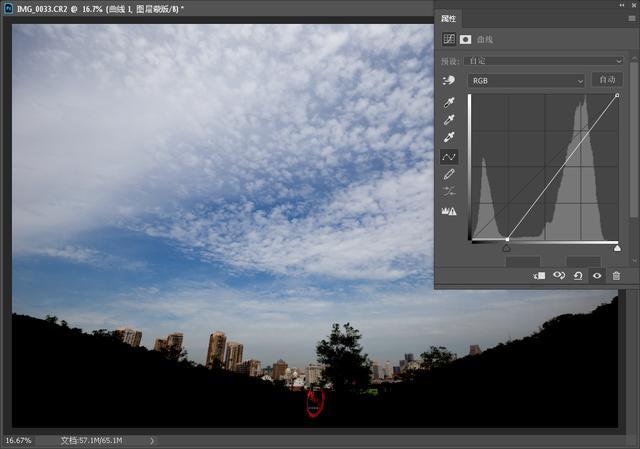Click the 16.67% zoom level field
Viewport: 640px width, 449px height.
pyautogui.click(x=18, y=440)
